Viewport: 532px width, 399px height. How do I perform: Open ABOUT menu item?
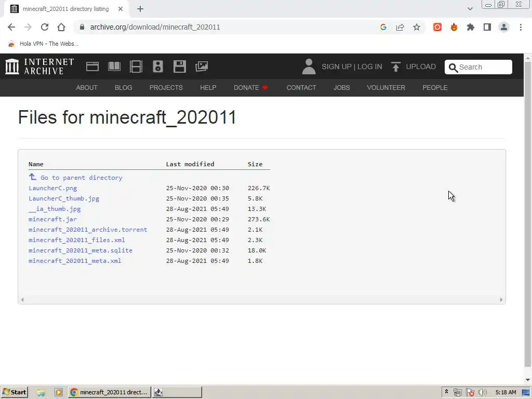[87, 87]
